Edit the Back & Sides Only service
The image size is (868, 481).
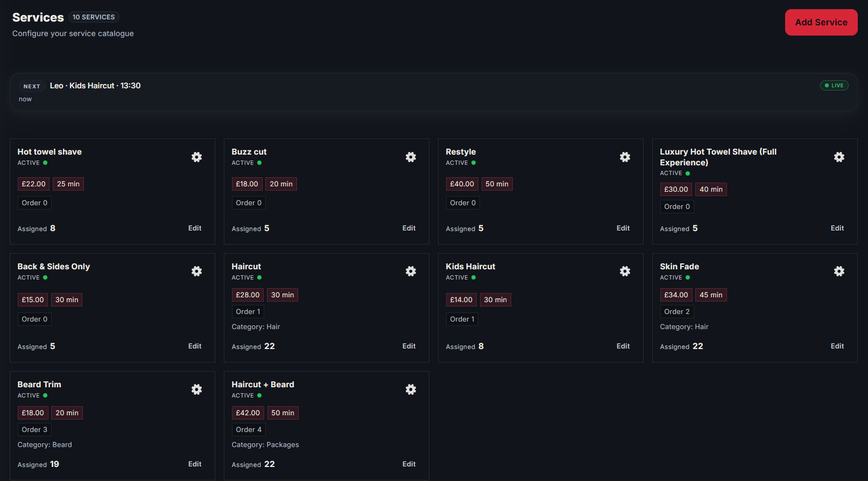point(195,346)
